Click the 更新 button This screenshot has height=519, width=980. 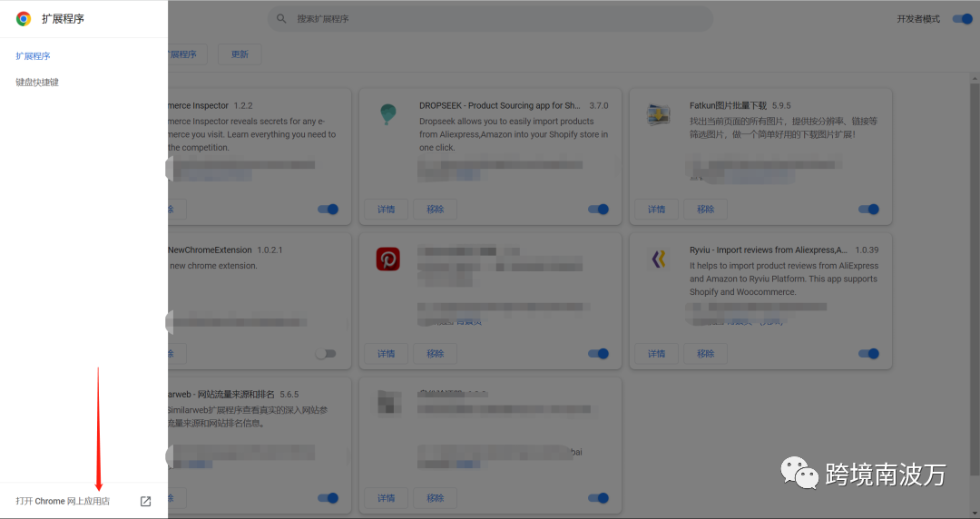coord(240,54)
